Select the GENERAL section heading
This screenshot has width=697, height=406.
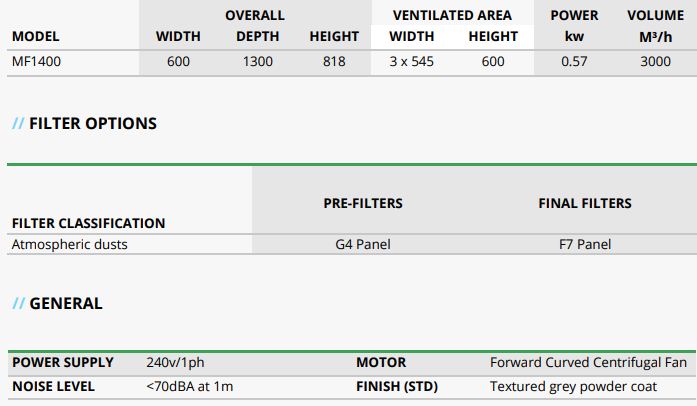(x=65, y=303)
